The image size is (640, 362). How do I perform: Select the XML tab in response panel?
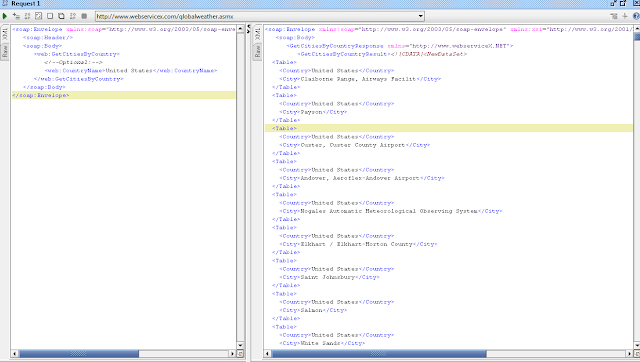coord(257,34)
